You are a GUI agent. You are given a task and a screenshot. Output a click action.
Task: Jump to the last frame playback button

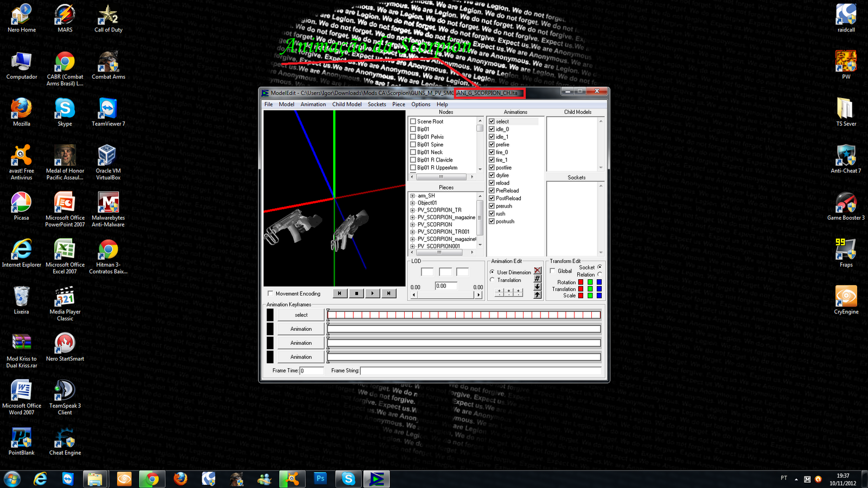[x=388, y=293]
